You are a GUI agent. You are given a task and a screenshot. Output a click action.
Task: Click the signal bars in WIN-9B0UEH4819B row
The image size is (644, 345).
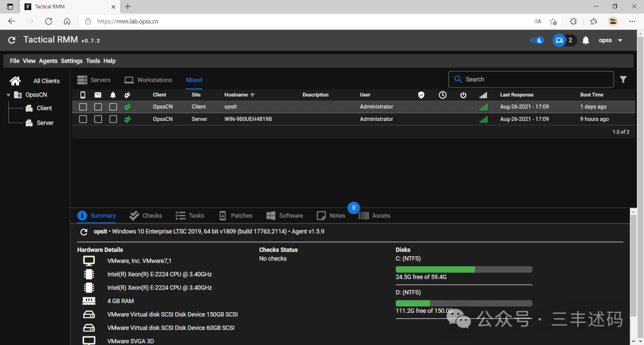[484, 119]
